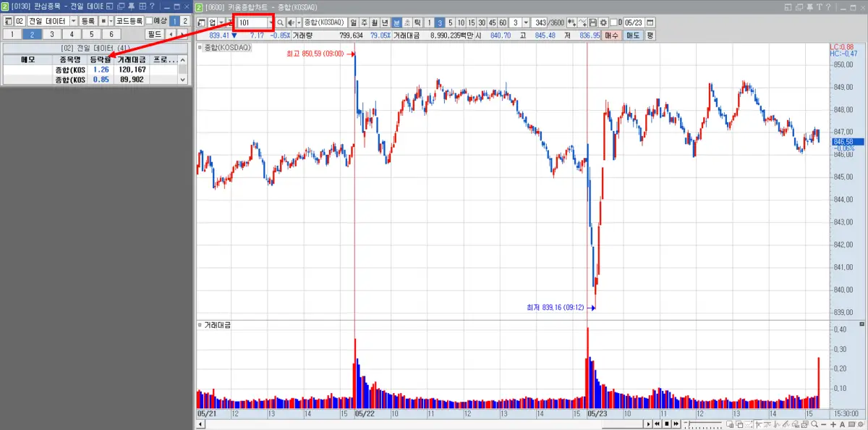868x430 pixels.
Task: Click the layout icon left of 업 in chart toolbar
Action: point(203,22)
